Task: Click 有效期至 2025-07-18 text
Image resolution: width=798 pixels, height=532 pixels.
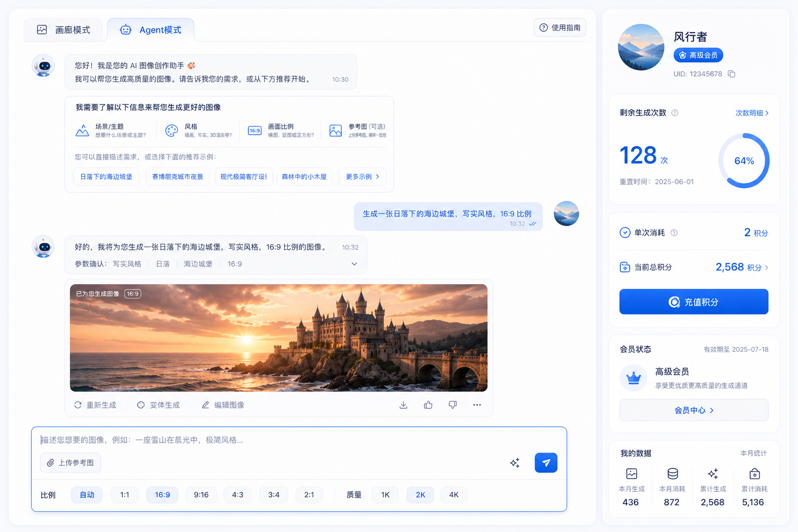Action: coord(736,350)
